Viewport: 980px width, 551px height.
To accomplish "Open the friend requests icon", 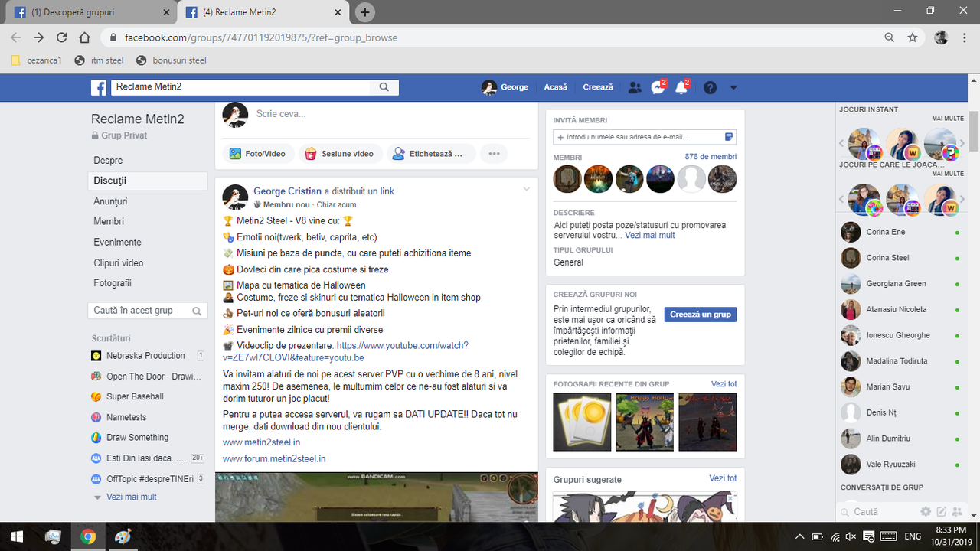I will click(635, 87).
